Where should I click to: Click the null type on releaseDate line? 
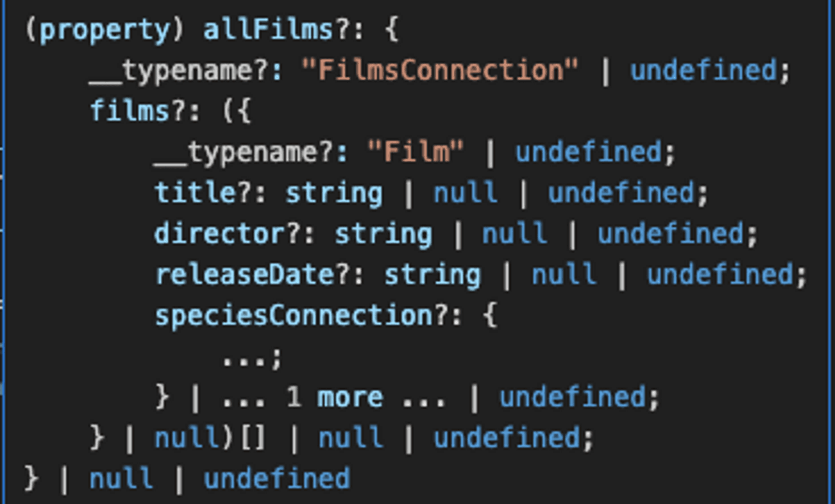[564, 275]
